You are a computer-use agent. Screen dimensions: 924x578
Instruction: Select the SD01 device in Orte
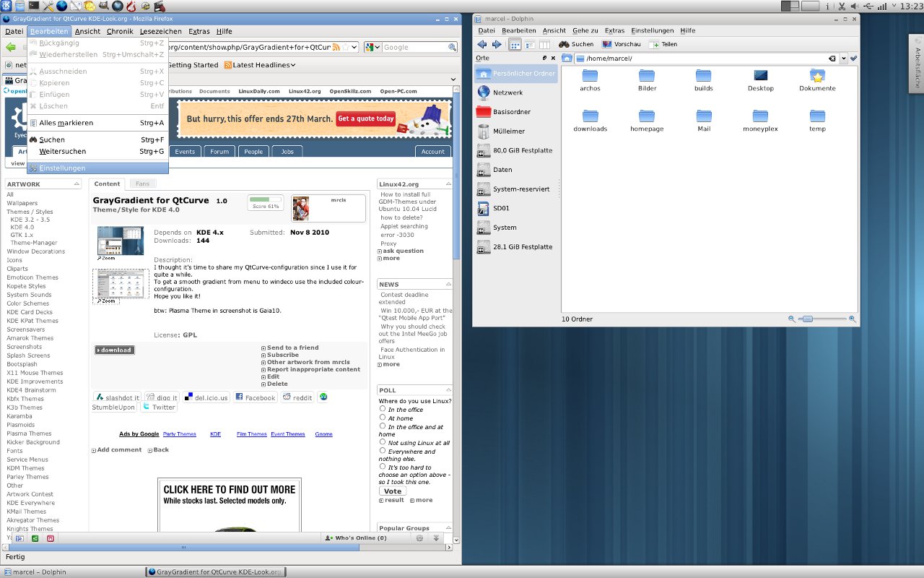(x=516, y=208)
